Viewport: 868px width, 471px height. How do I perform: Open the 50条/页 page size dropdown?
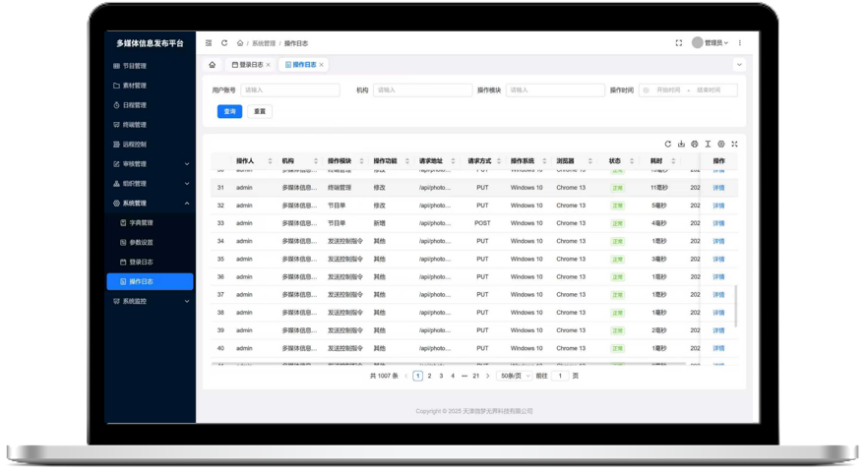click(515, 376)
